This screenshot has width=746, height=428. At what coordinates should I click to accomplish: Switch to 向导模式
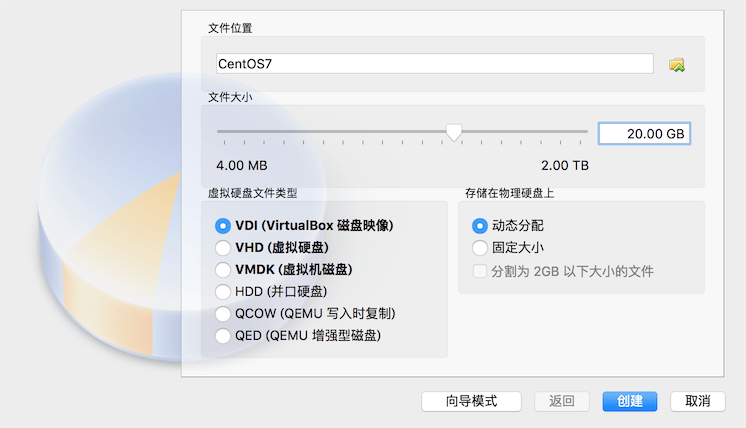tap(471, 401)
